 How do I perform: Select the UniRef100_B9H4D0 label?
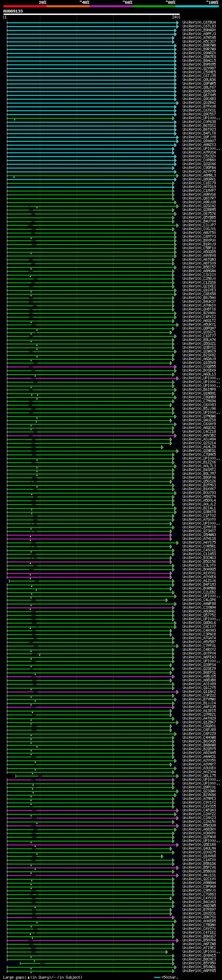(199, 30)
